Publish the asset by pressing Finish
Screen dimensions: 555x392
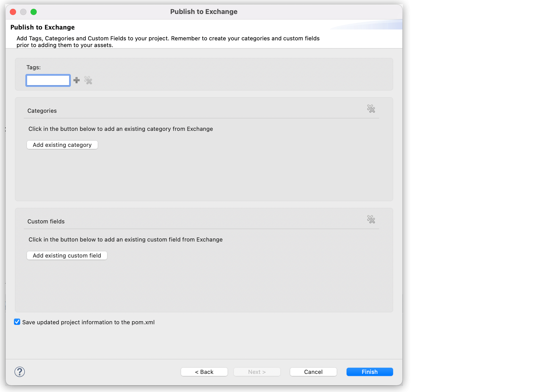pyautogui.click(x=369, y=372)
